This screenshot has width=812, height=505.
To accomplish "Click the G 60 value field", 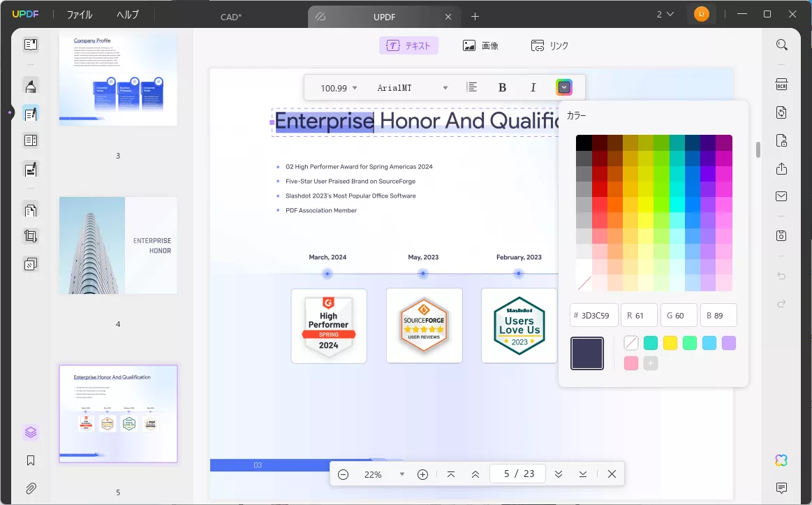I will click(x=679, y=316).
